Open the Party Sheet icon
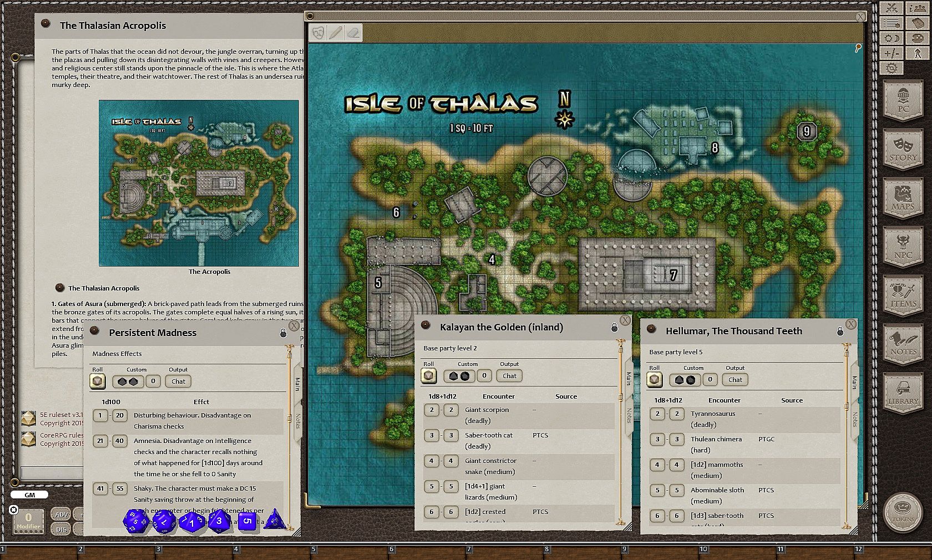Image resolution: width=932 pixels, height=560 pixels. (918, 8)
